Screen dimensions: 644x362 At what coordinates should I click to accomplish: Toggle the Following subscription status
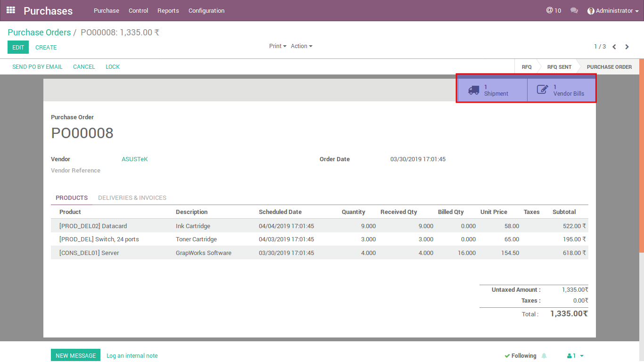(x=520, y=356)
